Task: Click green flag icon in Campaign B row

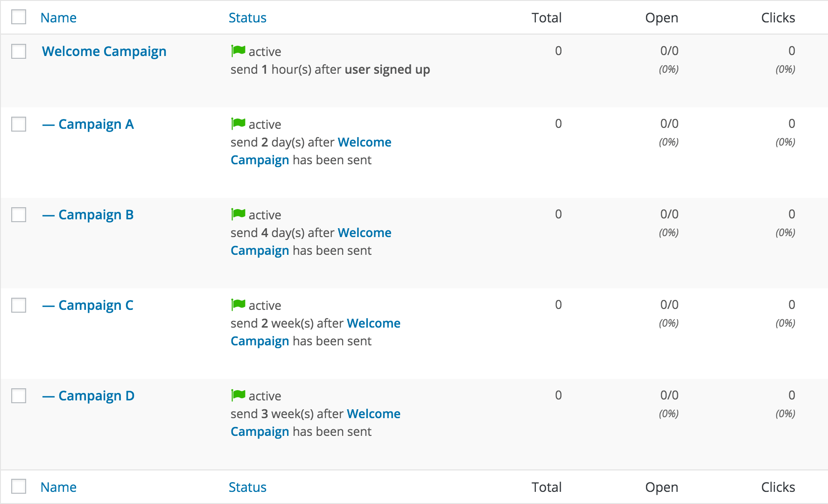Action: [x=238, y=214]
